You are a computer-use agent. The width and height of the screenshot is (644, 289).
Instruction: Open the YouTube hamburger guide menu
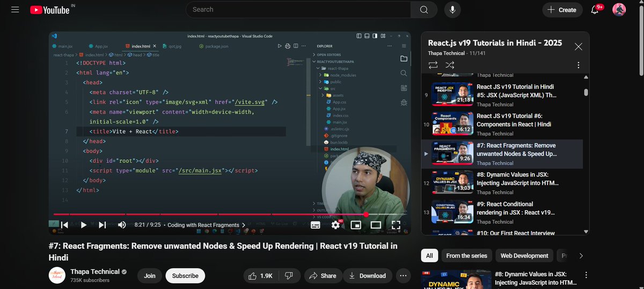tap(15, 10)
